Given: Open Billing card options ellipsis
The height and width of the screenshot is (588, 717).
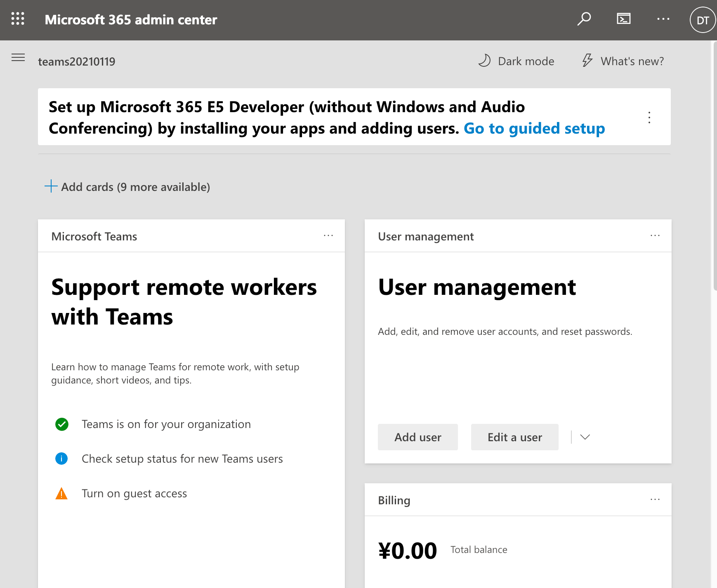Looking at the screenshot, I should coord(655,499).
